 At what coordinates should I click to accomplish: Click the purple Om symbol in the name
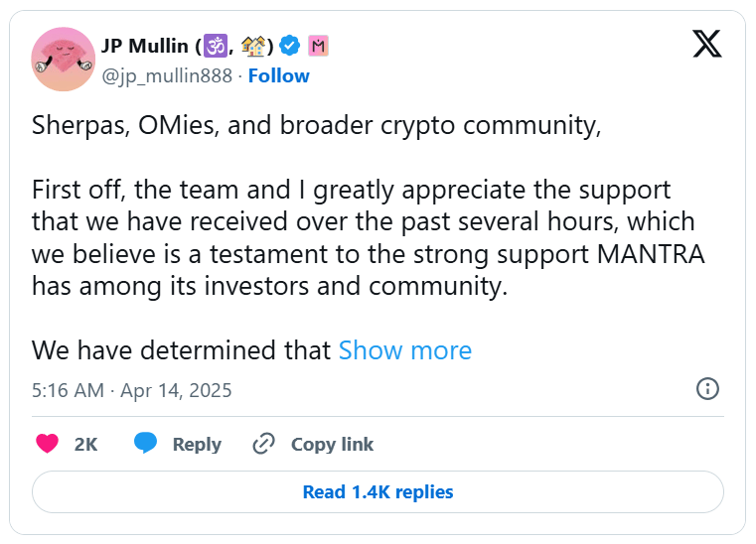point(217,46)
